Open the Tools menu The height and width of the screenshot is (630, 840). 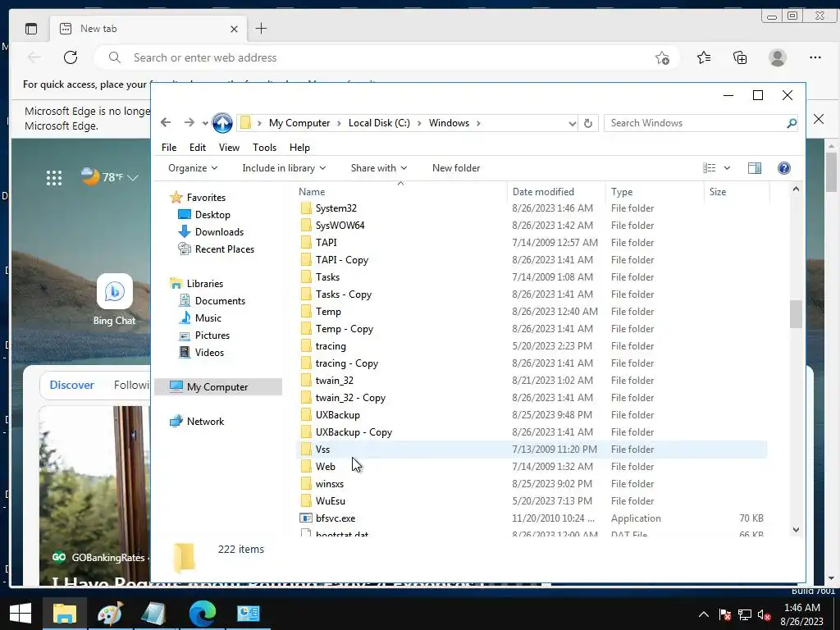click(x=265, y=148)
